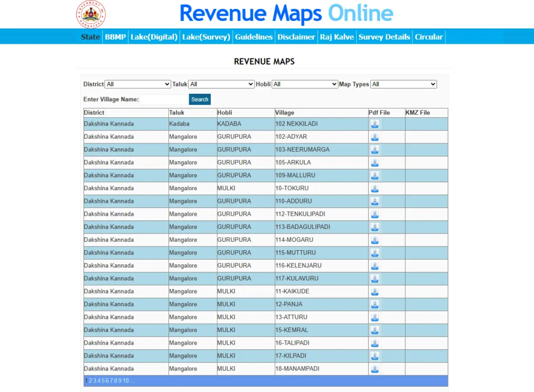
Task: Select the 12-PANJA village cell
Action: [321, 304]
